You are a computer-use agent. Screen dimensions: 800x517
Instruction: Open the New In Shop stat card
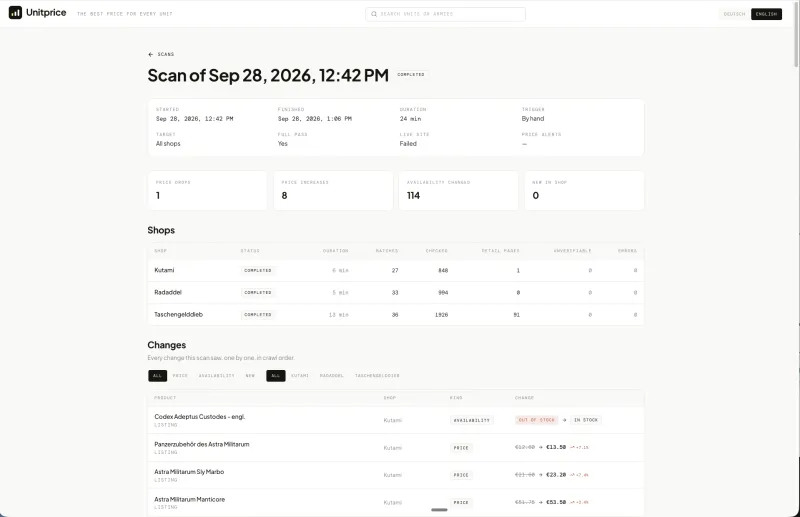pos(584,190)
